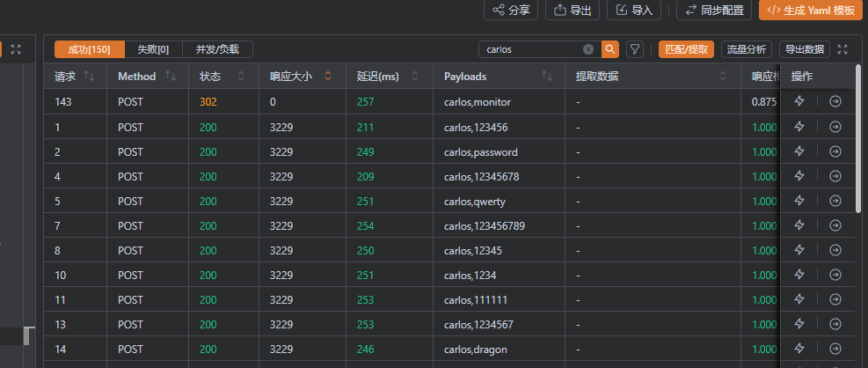Click the orange search magnifier button
The image size is (868, 368).
pos(609,49)
